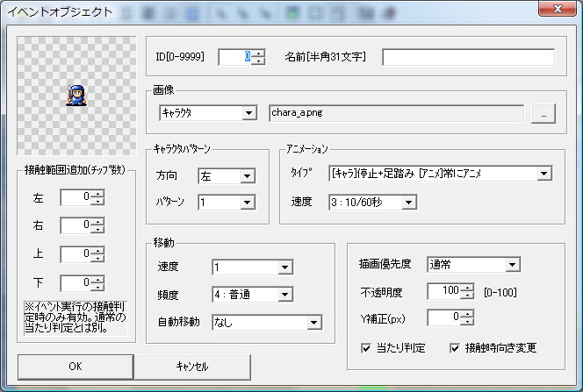Screen dimensions: 583x392
Task: Decrease the ID value with down arrow
Action: point(259,61)
